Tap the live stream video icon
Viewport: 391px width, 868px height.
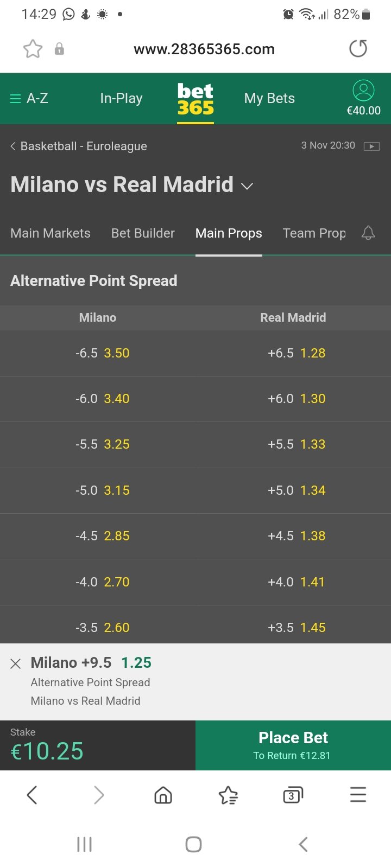[371, 146]
